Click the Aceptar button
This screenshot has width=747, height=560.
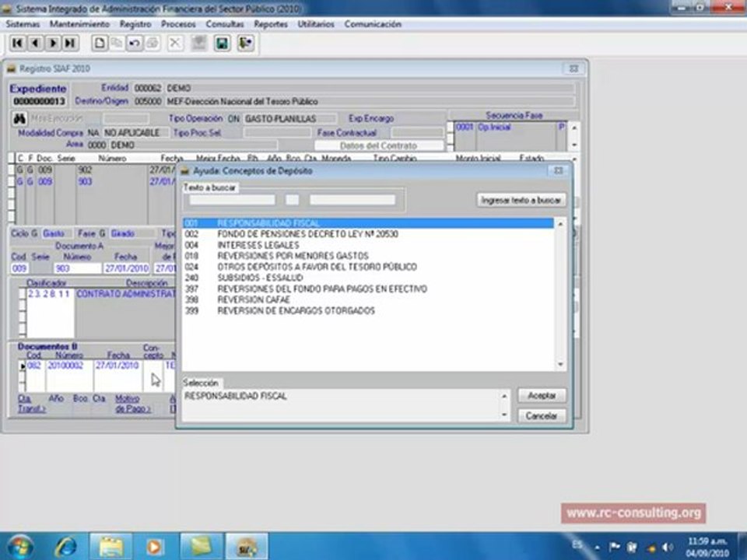pyautogui.click(x=542, y=395)
